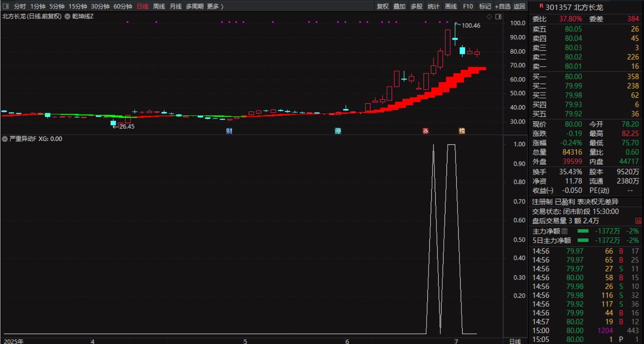Screen dimensions: 644x344
Task: Expand the 乾坤线Z indicator dropdown
Action: coord(67,16)
